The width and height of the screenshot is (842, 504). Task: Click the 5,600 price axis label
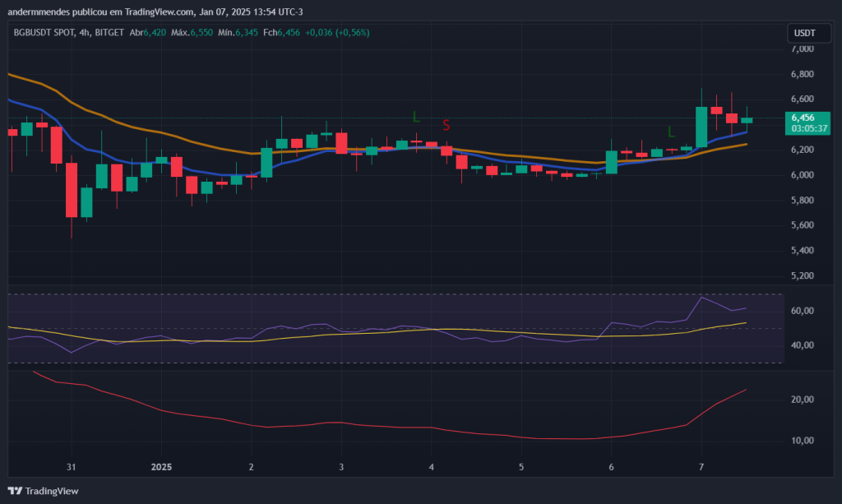coord(803,225)
